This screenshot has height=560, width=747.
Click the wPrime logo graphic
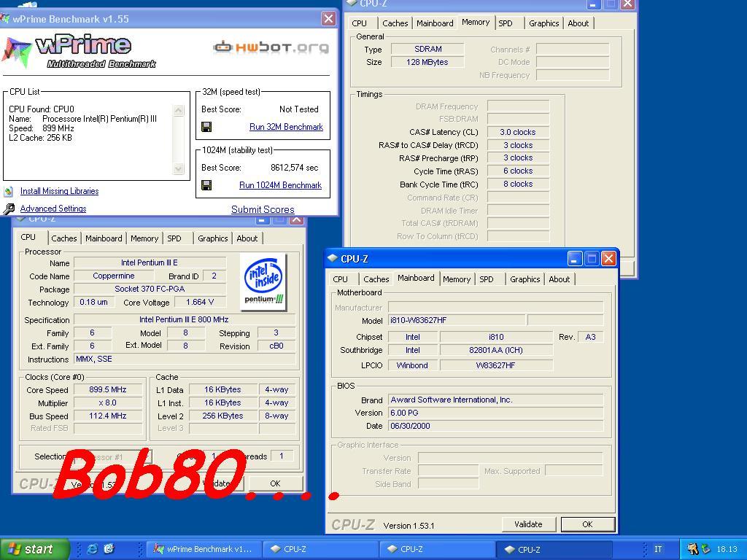pyautogui.click(x=79, y=52)
